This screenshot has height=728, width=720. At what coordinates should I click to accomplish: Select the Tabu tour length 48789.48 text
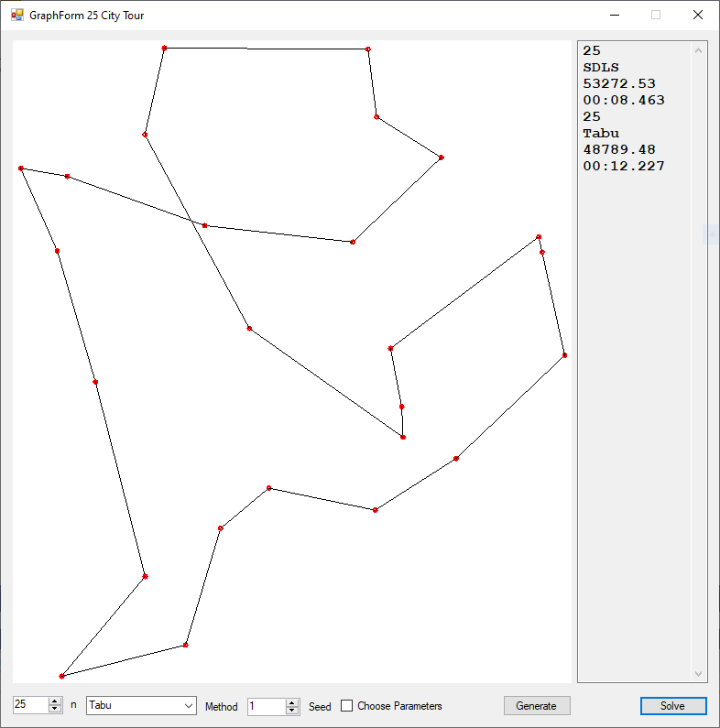coord(619,150)
